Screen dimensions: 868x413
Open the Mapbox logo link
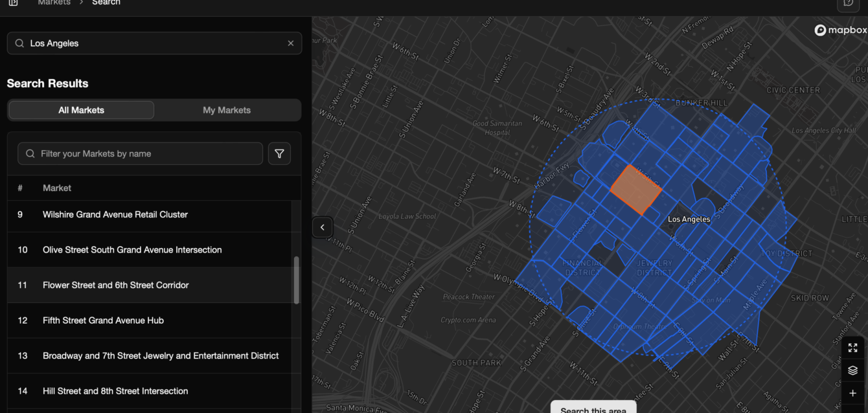(x=840, y=30)
